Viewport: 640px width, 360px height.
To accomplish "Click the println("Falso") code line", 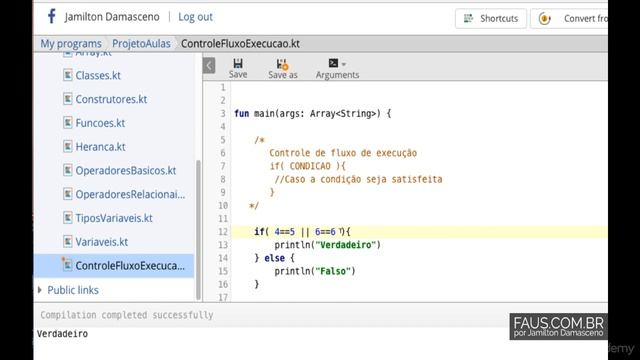I will [x=315, y=271].
